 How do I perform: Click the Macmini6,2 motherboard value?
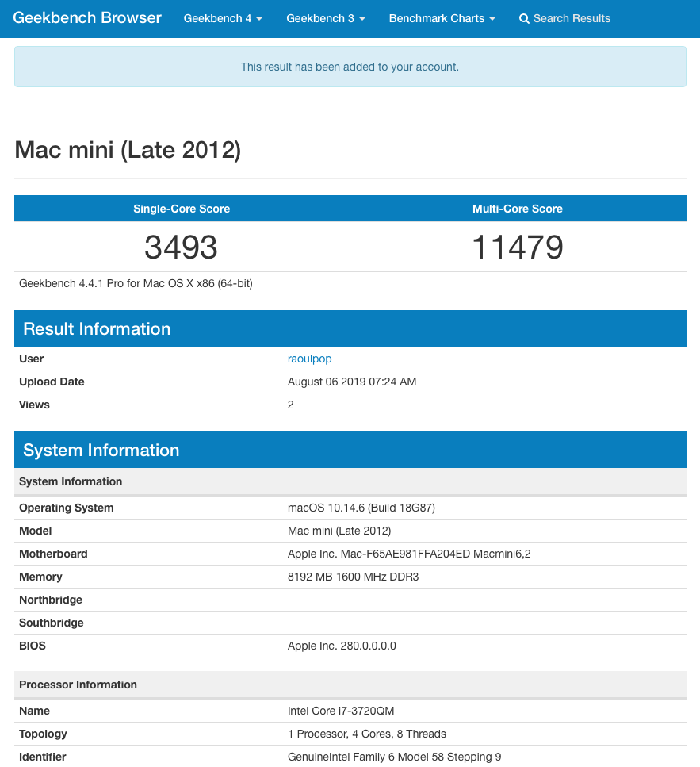[x=408, y=554]
